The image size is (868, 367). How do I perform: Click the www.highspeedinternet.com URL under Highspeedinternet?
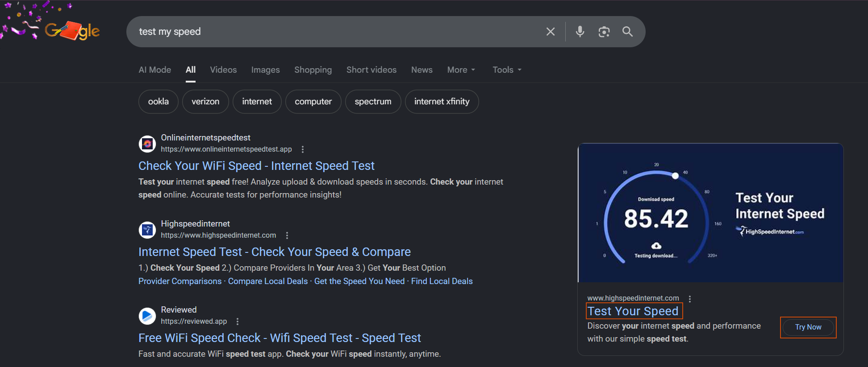218,235
